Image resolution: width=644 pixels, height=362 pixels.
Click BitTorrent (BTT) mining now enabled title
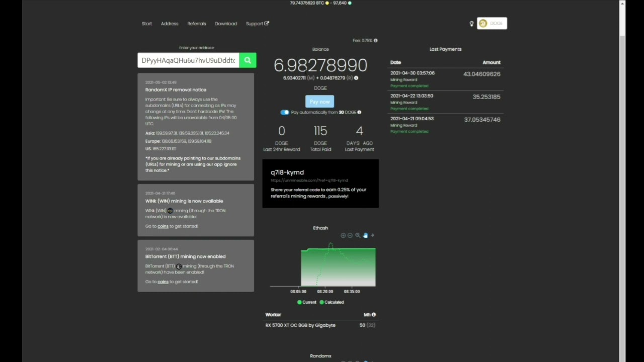coord(186,256)
